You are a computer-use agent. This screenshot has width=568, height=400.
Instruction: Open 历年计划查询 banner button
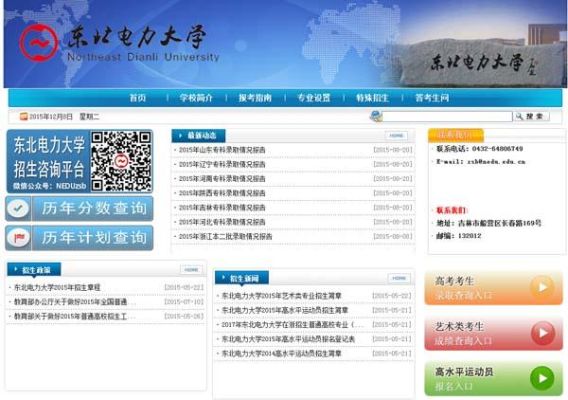point(79,238)
